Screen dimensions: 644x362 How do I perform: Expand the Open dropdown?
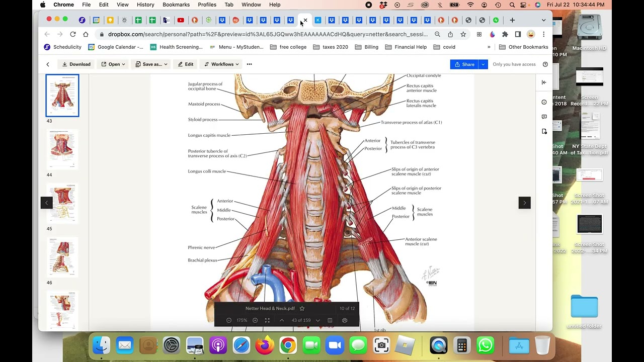[113, 64]
